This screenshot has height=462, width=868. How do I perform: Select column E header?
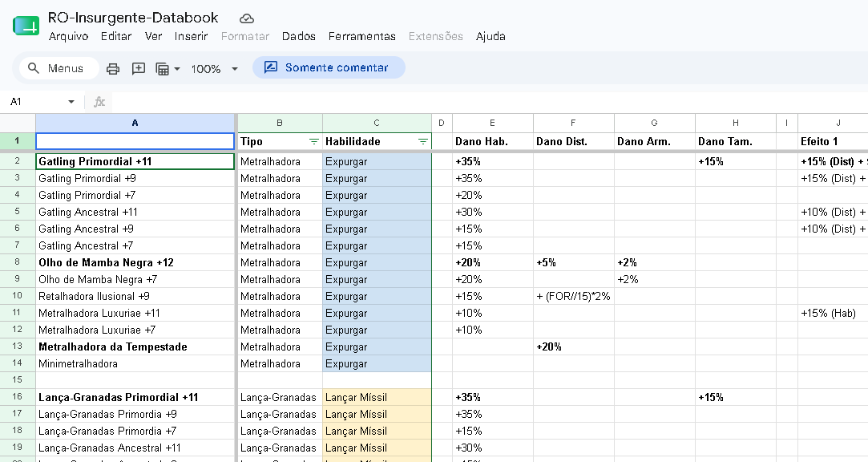point(492,123)
